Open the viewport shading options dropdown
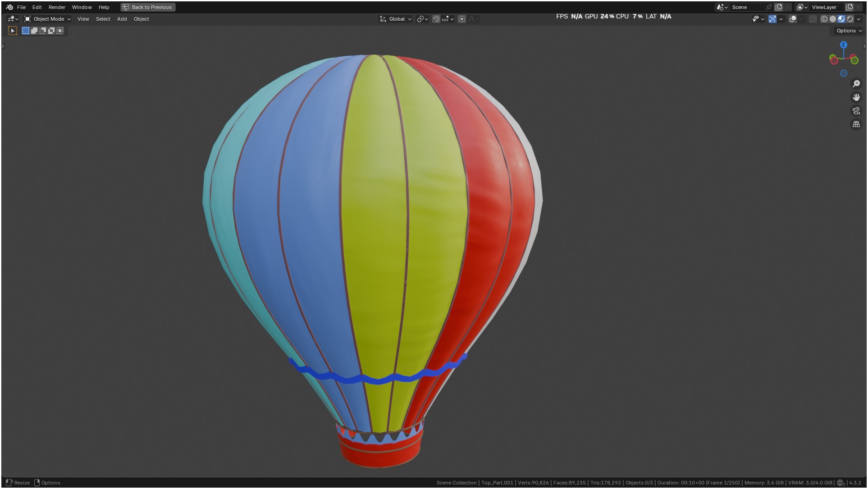Viewport: 868px width, 489px height. (859, 19)
